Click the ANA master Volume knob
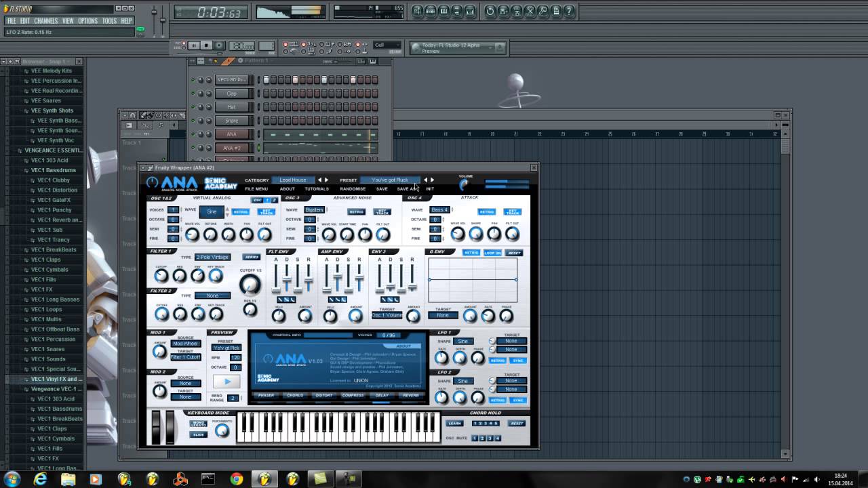This screenshot has width=868, height=488. point(465,184)
